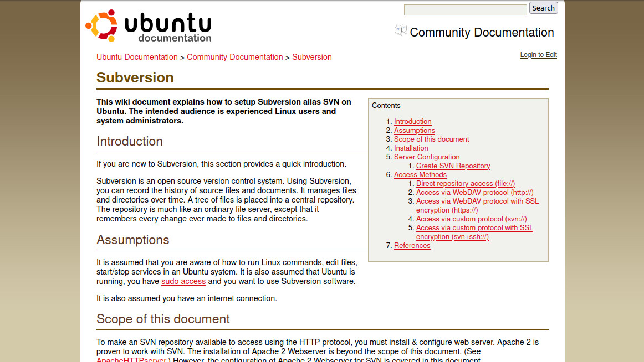Click the Search button

pos(543,8)
